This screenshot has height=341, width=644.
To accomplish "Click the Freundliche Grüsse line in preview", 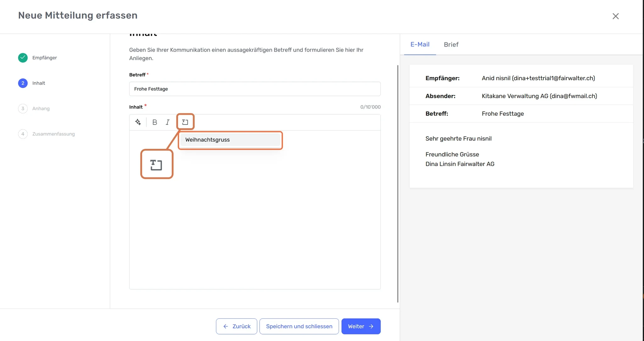I will click(x=452, y=154).
